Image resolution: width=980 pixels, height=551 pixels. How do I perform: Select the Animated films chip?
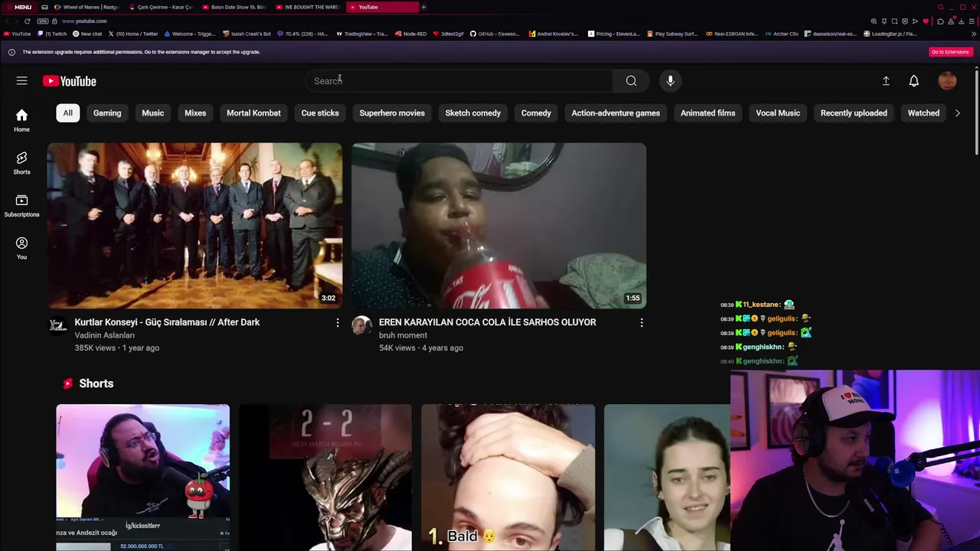[707, 112]
